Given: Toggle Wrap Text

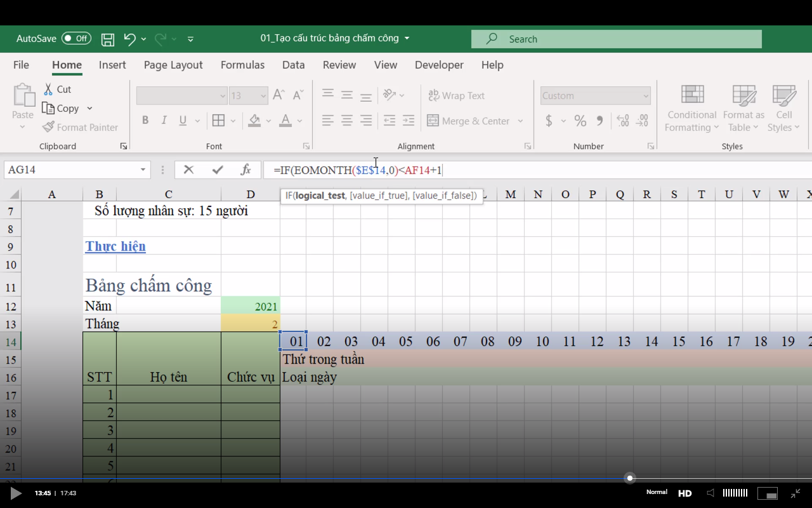Looking at the screenshot, I should tap(456, 96).
